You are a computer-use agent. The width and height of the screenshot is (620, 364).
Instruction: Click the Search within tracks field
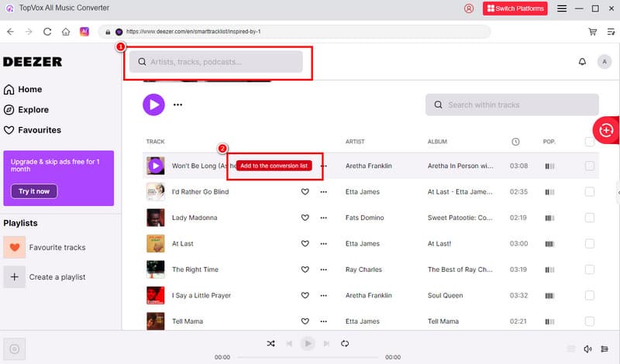(x=512, y=105)
